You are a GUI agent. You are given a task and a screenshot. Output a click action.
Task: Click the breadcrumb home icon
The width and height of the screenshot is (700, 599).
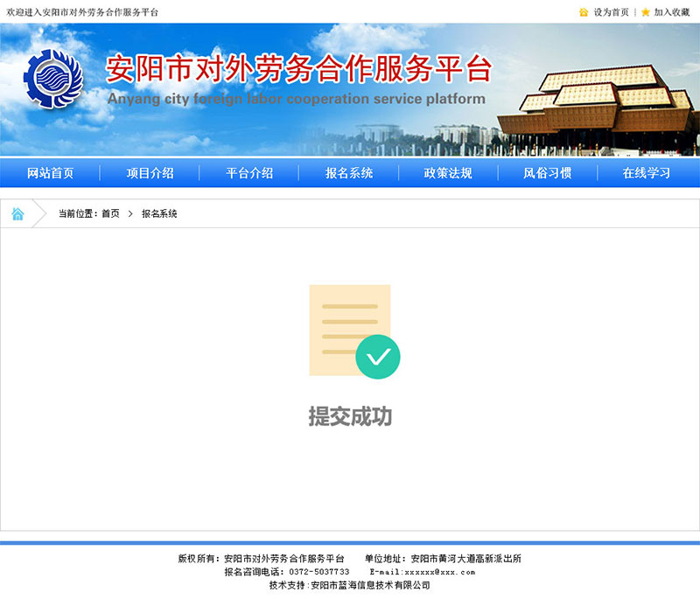(x=17, y=214)
